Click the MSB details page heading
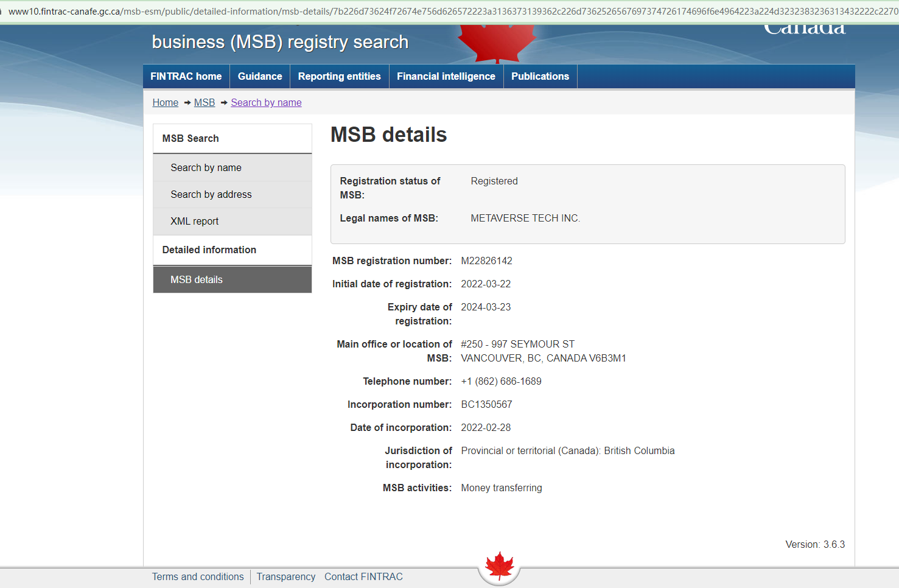899x588 pixels. click(389, 135)
